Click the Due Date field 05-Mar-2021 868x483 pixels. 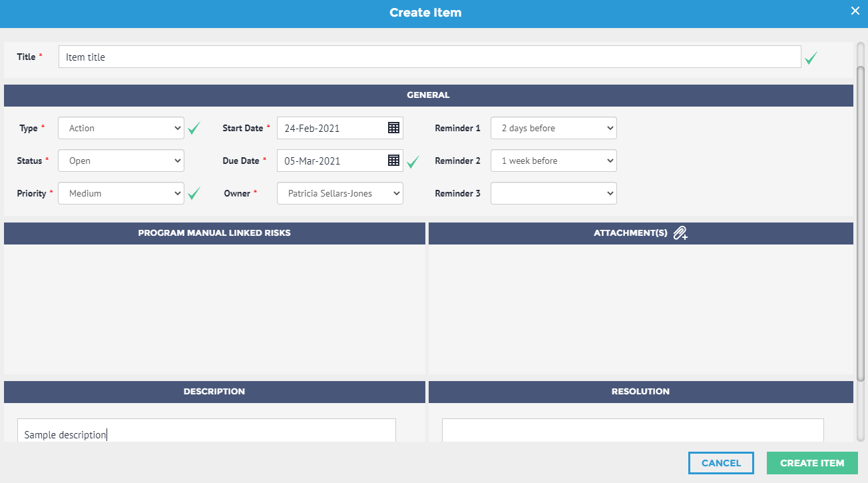point(340,161)
